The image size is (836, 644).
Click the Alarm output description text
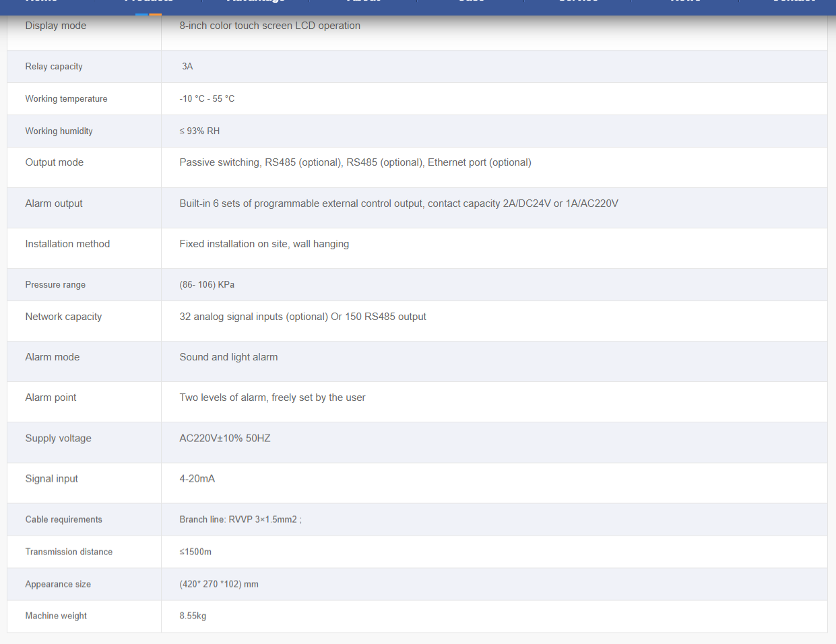tap(399, 203)
